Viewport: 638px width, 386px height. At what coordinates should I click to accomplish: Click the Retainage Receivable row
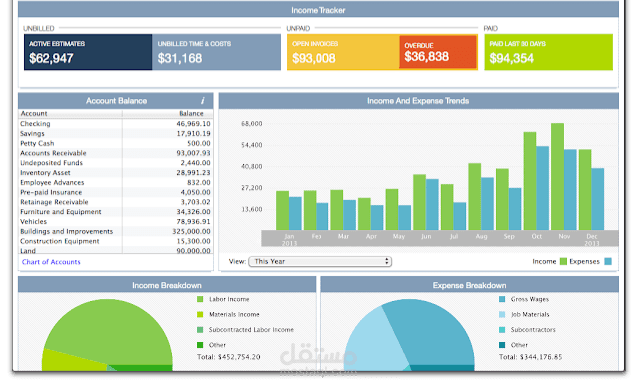pos(116,202)
